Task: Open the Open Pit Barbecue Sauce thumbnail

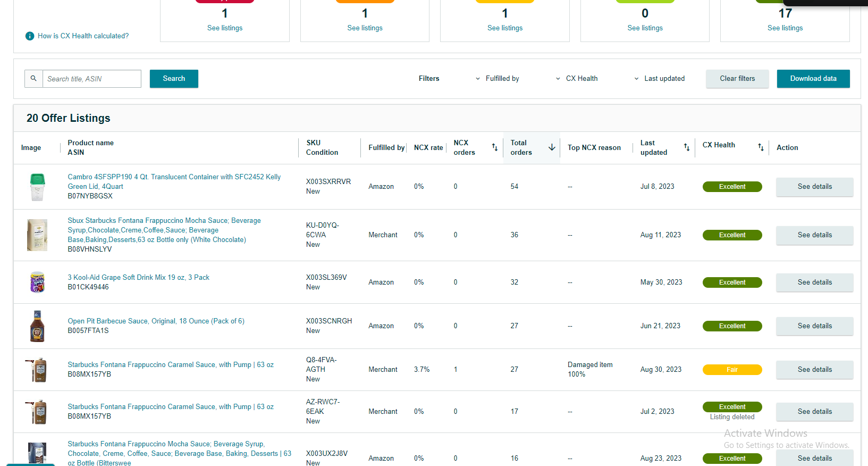Action: [x=37, y=326]
